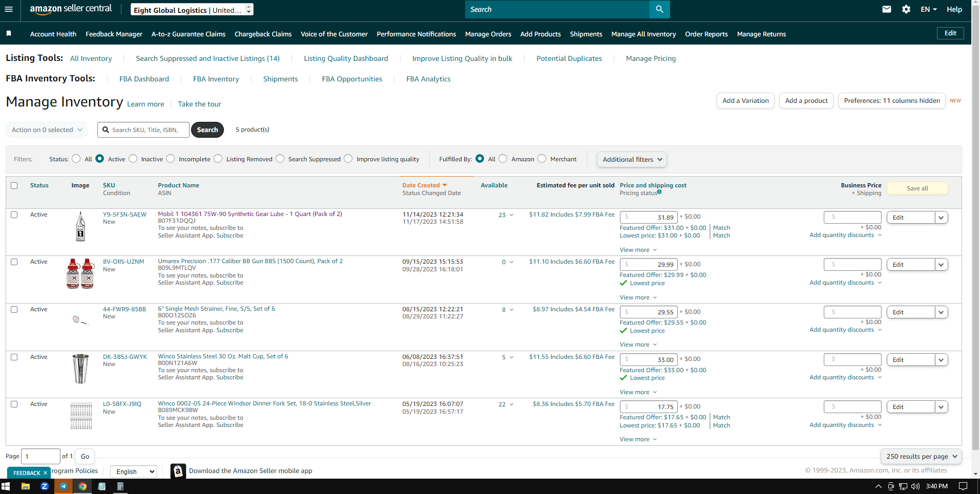The image size is (980, 494).
Task: Open the Action on 0 selected dropdown
Action: click(47, 130)
